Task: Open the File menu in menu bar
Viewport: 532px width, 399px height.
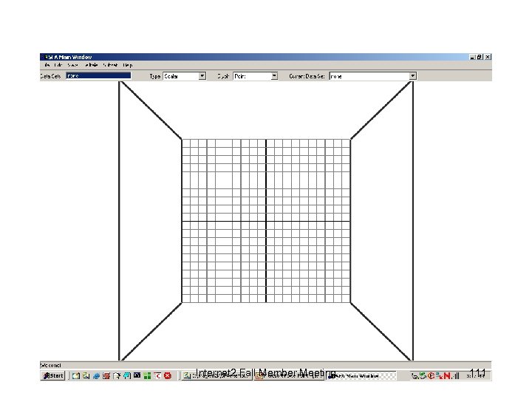Action: pyautogui.click(x=47, y=65)
